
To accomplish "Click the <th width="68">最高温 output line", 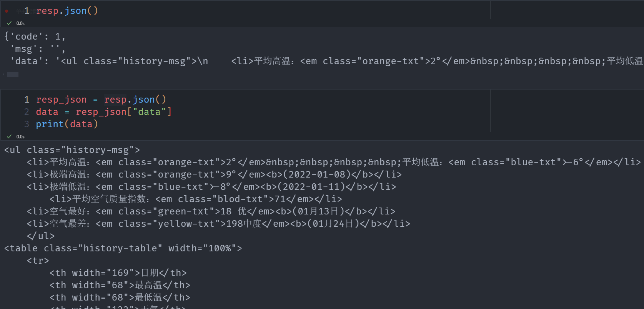I will (120, 285).
